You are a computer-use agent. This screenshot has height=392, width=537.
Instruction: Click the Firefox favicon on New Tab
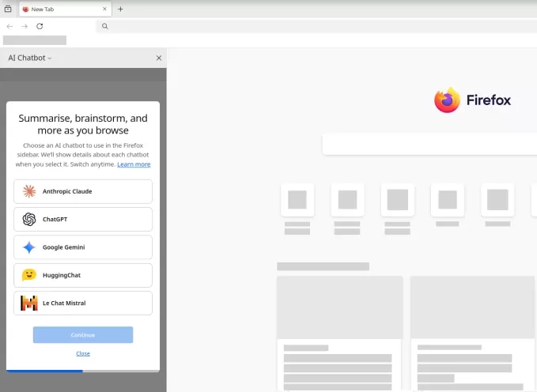pyautogui.click(x=25, y=9)
